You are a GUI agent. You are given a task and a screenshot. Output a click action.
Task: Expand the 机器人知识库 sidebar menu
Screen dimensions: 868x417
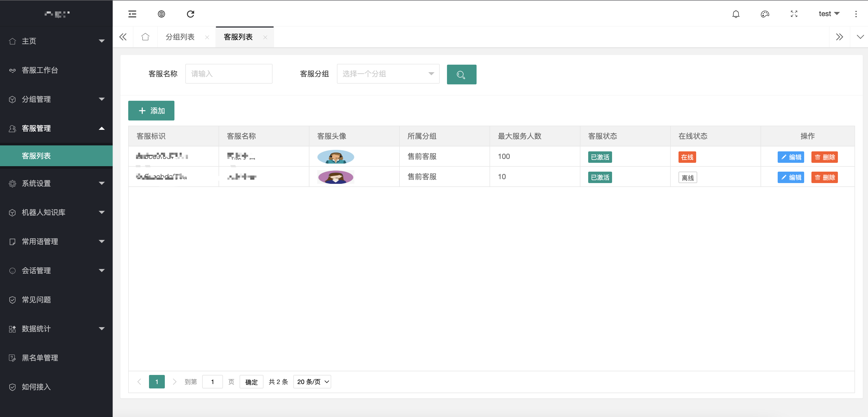[x=56, y=212]
